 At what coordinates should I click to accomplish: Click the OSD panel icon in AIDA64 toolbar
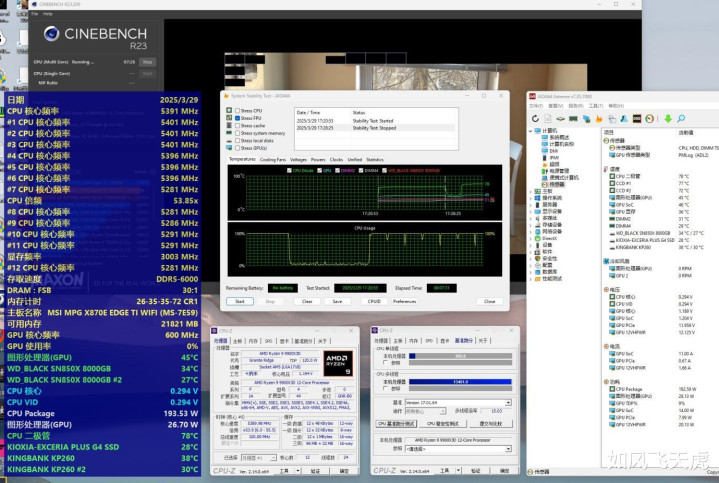click(x=637, y=118)
